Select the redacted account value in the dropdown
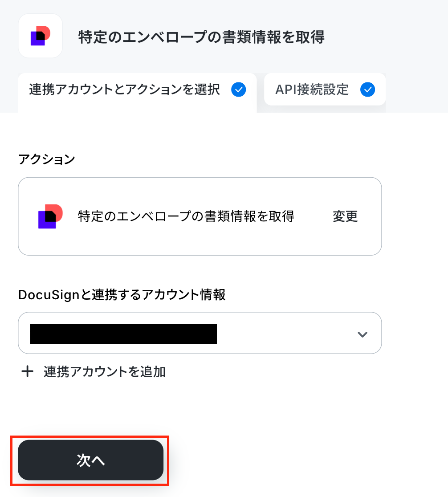This screenshot has height=497, width=448. [123, 334]
